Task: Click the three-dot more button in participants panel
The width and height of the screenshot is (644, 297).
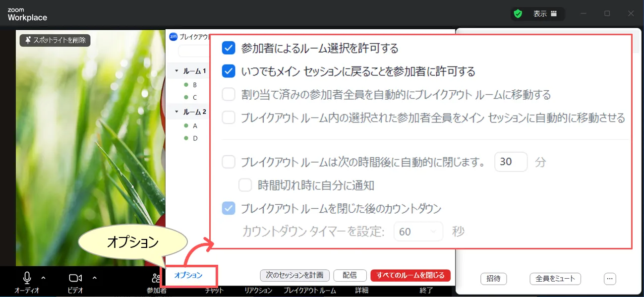Action: (x=610, y=279)
